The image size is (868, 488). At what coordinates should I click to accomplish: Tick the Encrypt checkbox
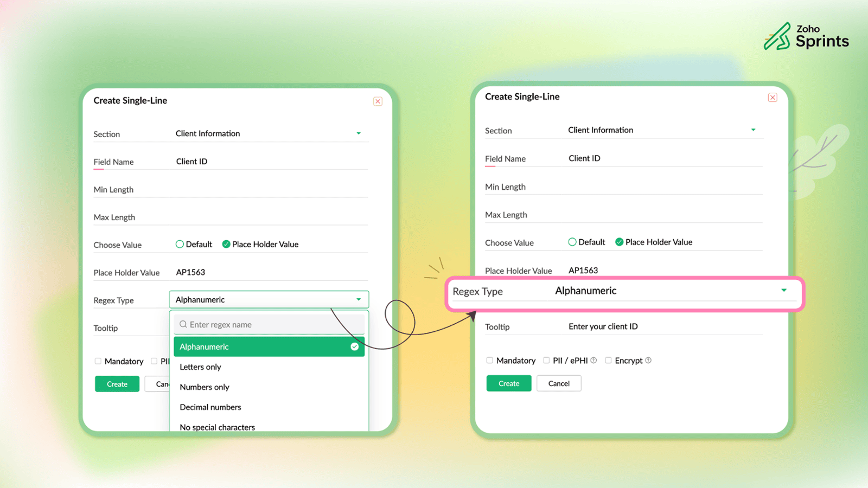[608, 360]
